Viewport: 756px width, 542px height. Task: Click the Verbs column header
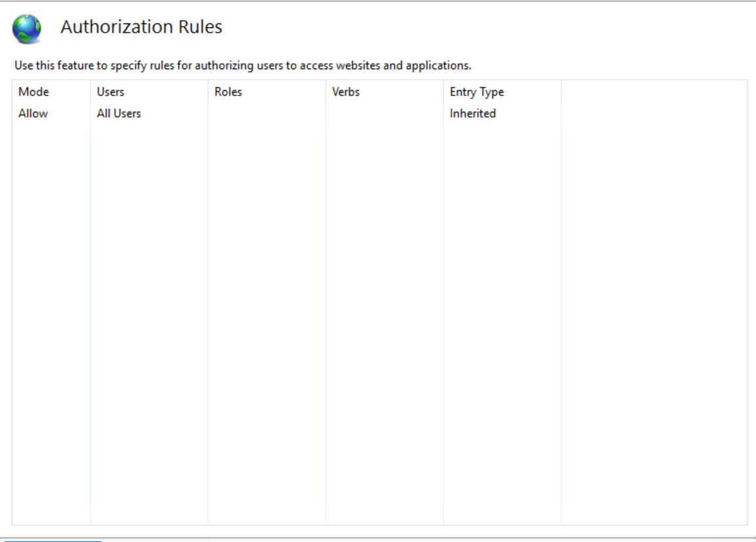(385, 92)
